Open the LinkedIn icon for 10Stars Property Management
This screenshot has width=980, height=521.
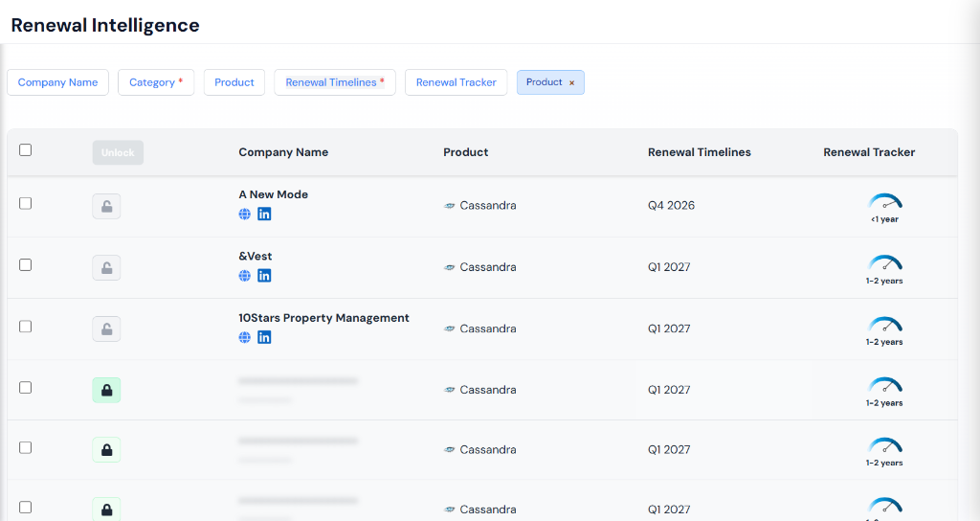(264, 338)
